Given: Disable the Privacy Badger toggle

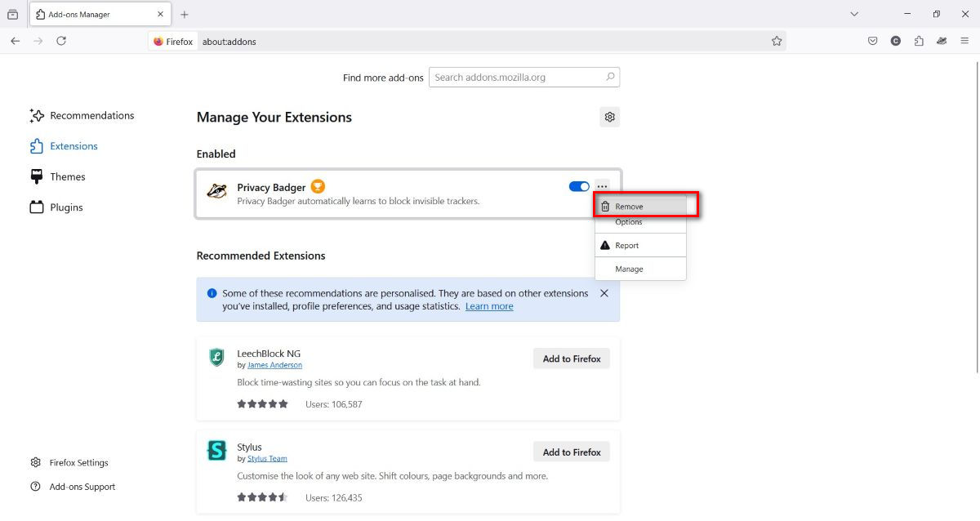Looking at the screenshot, I should (579, 187).
